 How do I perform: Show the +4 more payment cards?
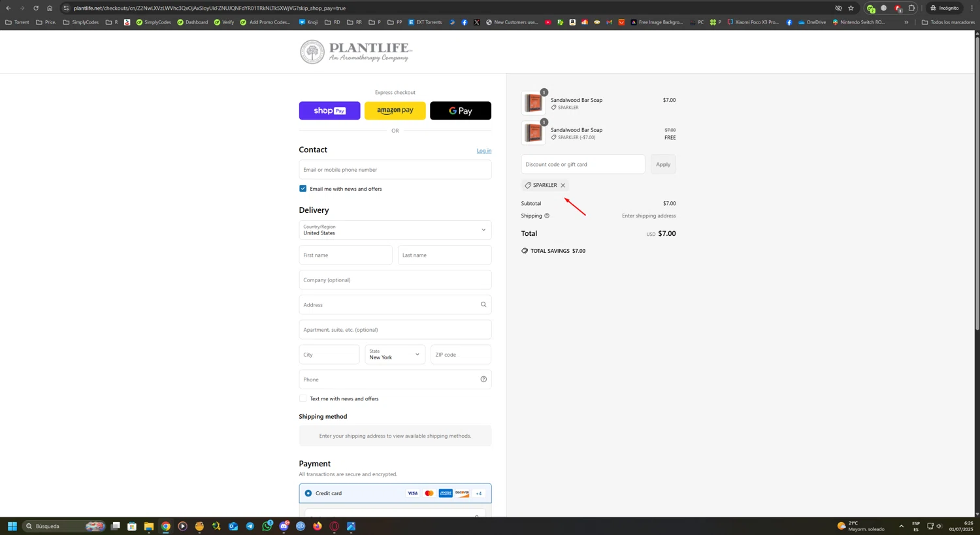pos(479,493)
